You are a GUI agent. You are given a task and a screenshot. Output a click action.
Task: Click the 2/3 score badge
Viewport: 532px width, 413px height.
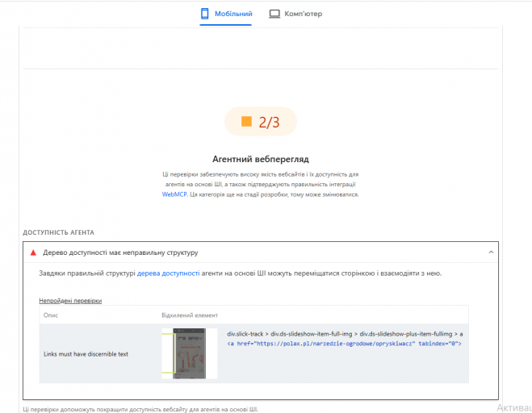click(261, 121)
